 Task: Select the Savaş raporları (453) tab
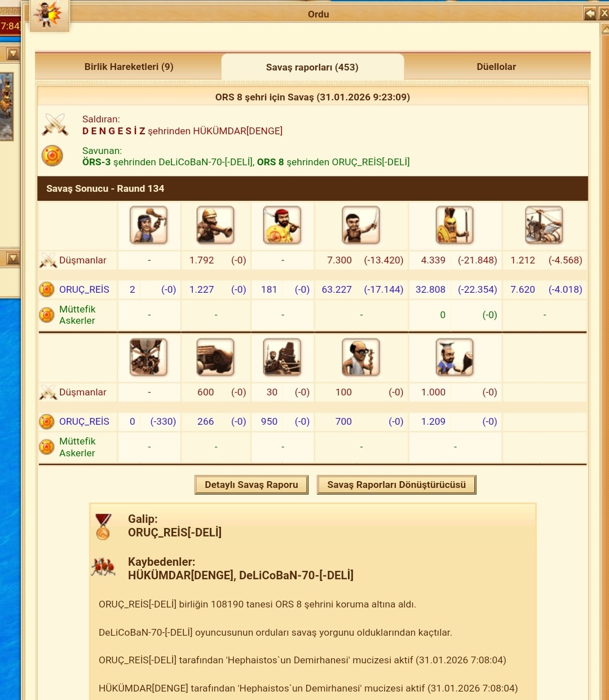coord(312,67)
